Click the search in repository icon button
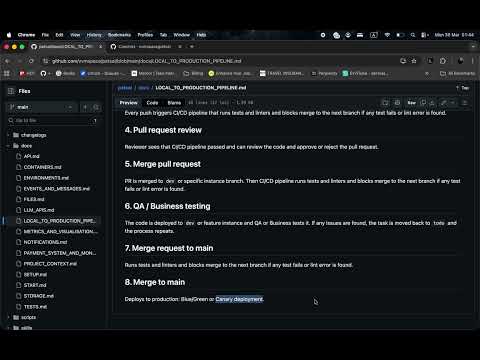Screen dimensions: 480x360 coord(96,107)
